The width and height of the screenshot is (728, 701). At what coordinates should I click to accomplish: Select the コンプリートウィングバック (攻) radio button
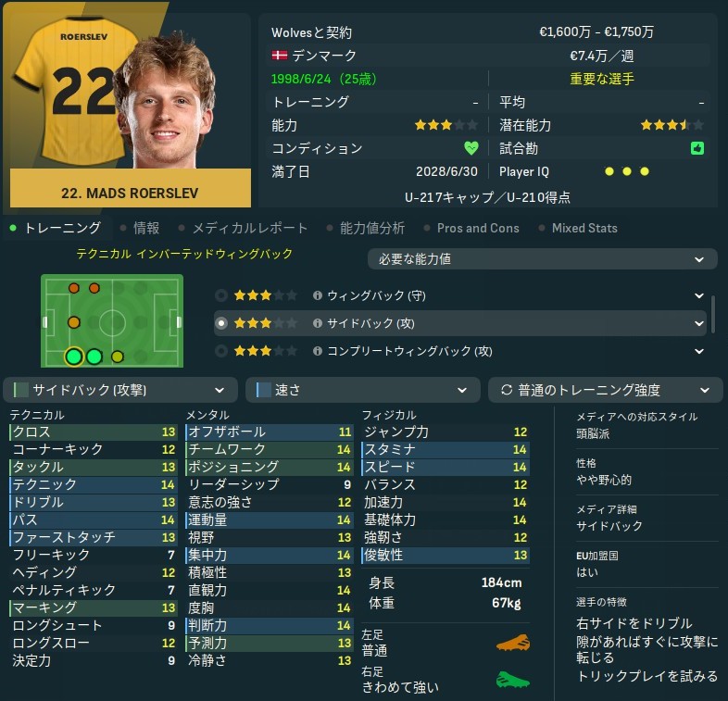click(221, 351)
